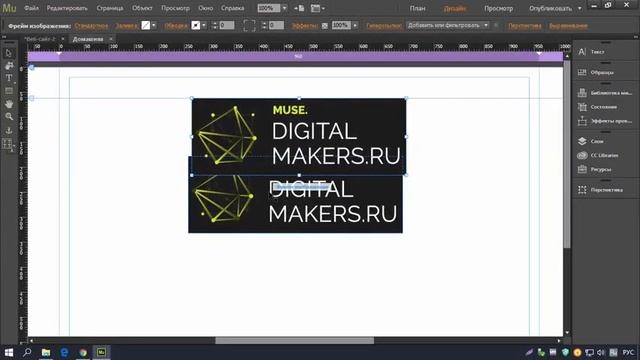Click the opacity checker icon before 100%
The image size is (640, 360).
pyautogui.click(x=325, y=26)
